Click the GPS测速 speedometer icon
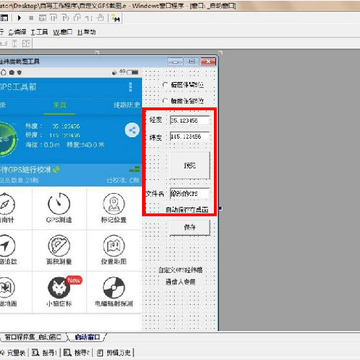The image size is (360, 360). [x=59, y=204]
